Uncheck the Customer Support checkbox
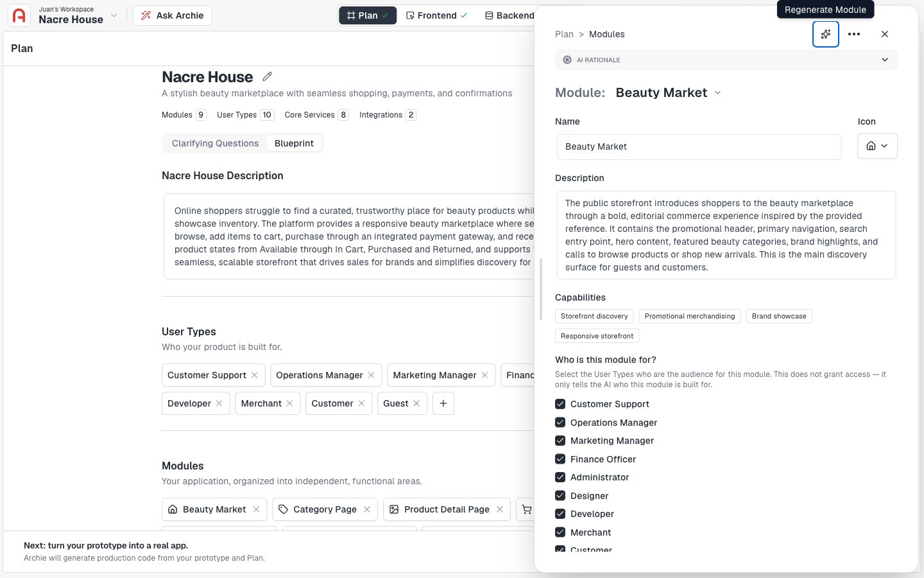Image resolution: width=924 pixels, height=578 pixels. [560, 404]
